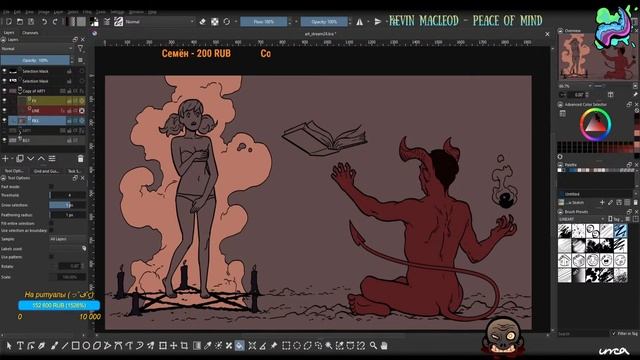Select the Rectangle shape tool
This screenshot has height=360, width=640.
(x=76, y=346)
